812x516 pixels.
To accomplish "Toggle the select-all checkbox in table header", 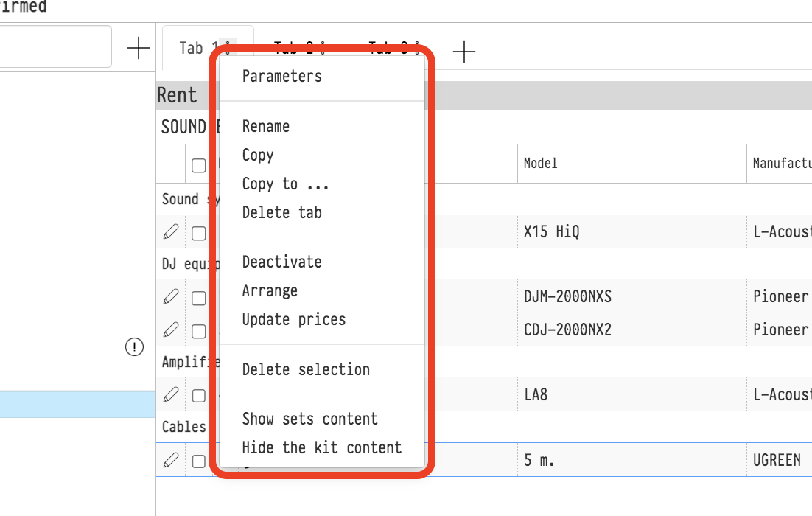I will (198, 165).
